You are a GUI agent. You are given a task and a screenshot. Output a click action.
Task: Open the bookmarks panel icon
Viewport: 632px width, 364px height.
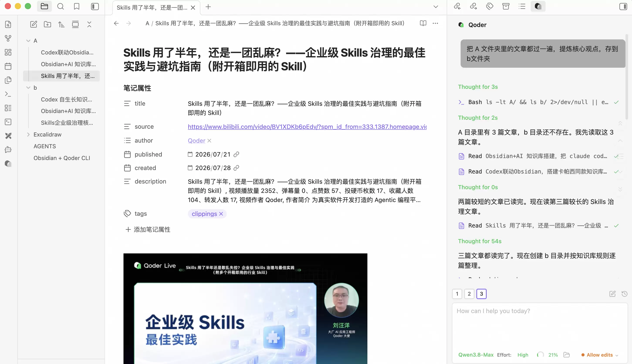pyautogui.click(x=76, y=6)
